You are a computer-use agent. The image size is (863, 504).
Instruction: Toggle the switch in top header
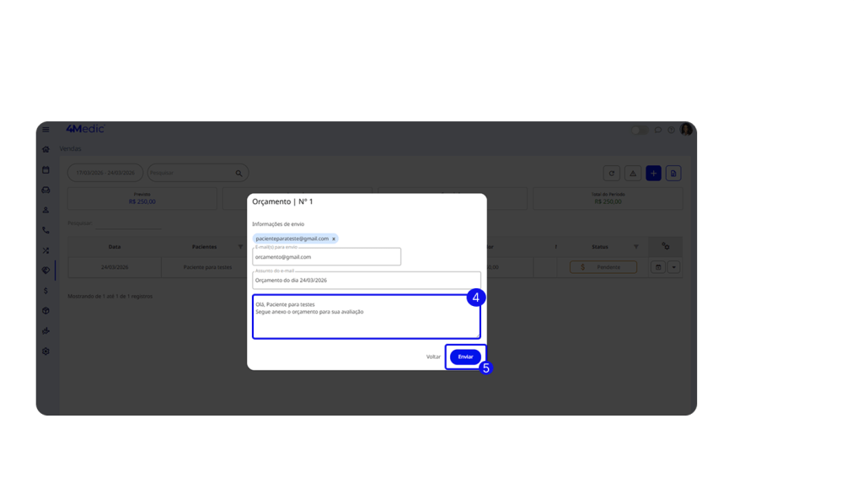640,130
